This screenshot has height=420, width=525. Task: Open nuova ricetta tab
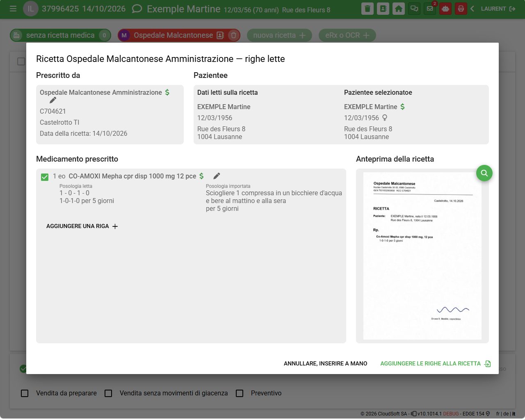(279, 35)
